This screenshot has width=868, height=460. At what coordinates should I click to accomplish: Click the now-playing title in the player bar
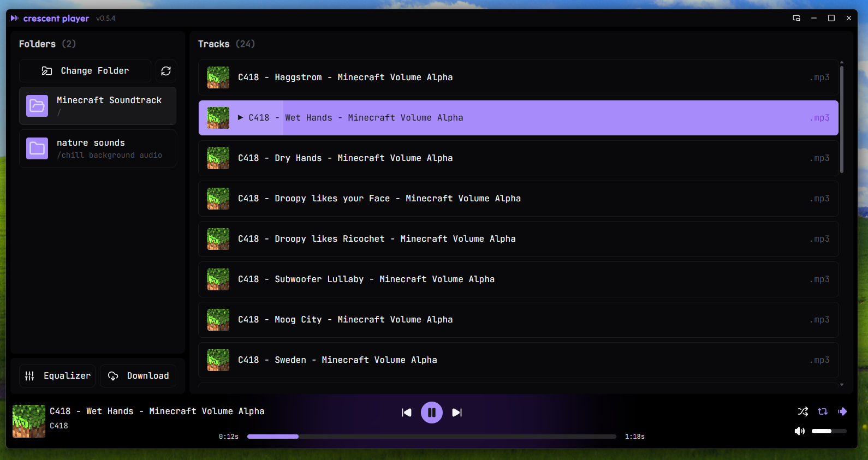pyautogui.click(x=157, y=411)
